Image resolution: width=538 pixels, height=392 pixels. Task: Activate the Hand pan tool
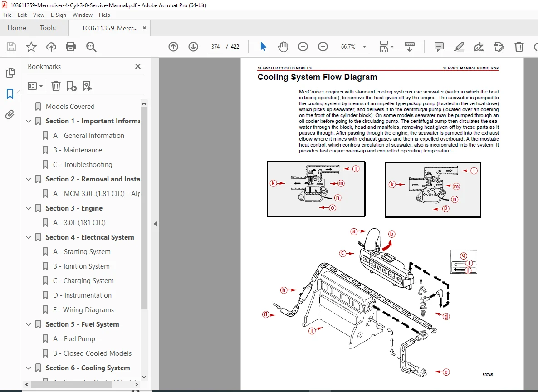283,47
